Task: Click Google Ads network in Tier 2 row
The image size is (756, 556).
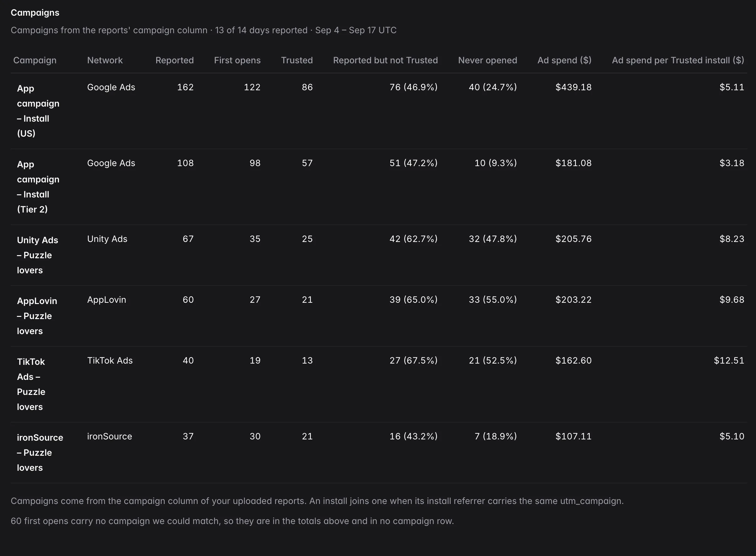Action: (111, 163)
